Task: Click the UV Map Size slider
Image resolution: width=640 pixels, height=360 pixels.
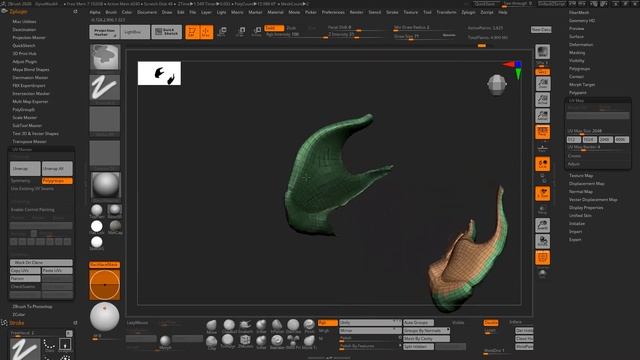Action: point(598,131)
